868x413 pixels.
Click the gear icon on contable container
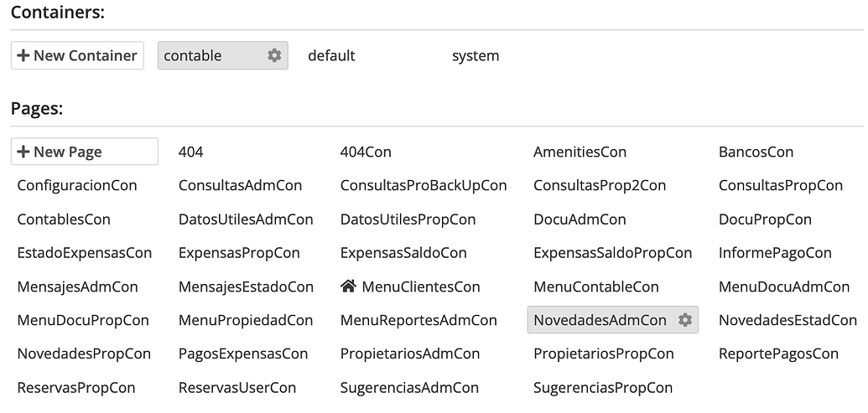274,55
